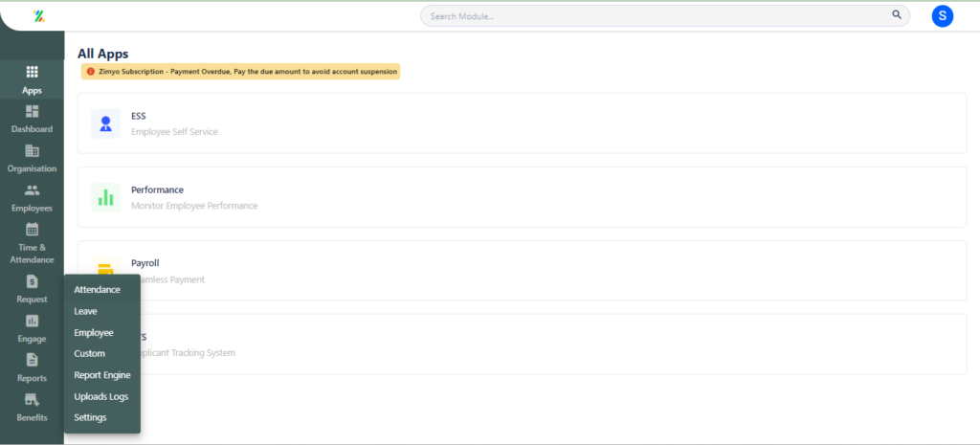Click the payment overdue warning icon
The height and width of the screenshot is (445, 980).
[x=91, y=72]
